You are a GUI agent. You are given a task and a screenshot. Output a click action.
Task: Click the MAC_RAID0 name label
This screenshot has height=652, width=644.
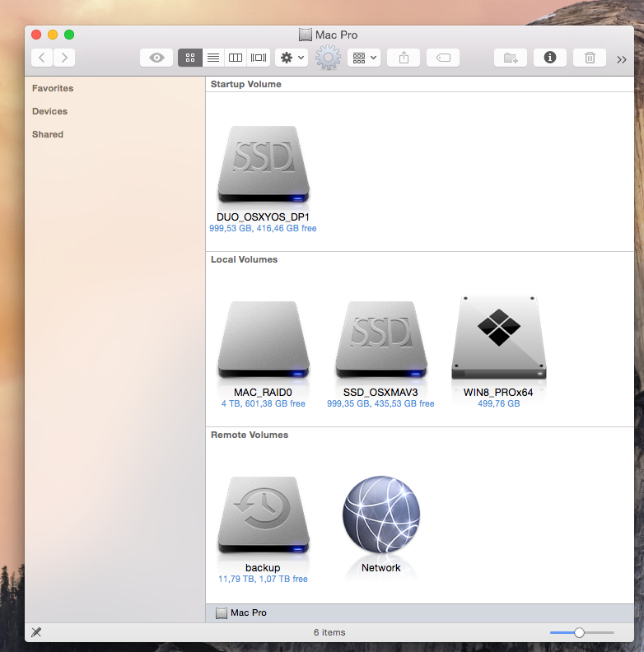(263, 393)
